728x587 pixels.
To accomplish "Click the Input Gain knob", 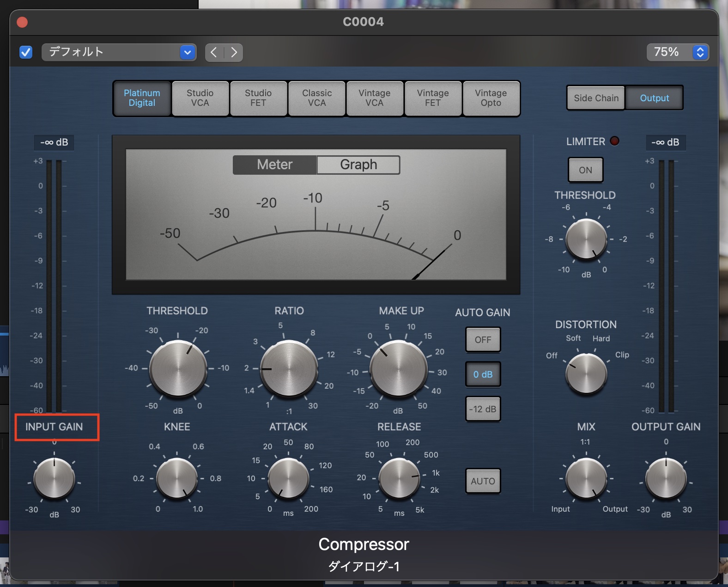I will pyautogui.click(x=54, y=479).
